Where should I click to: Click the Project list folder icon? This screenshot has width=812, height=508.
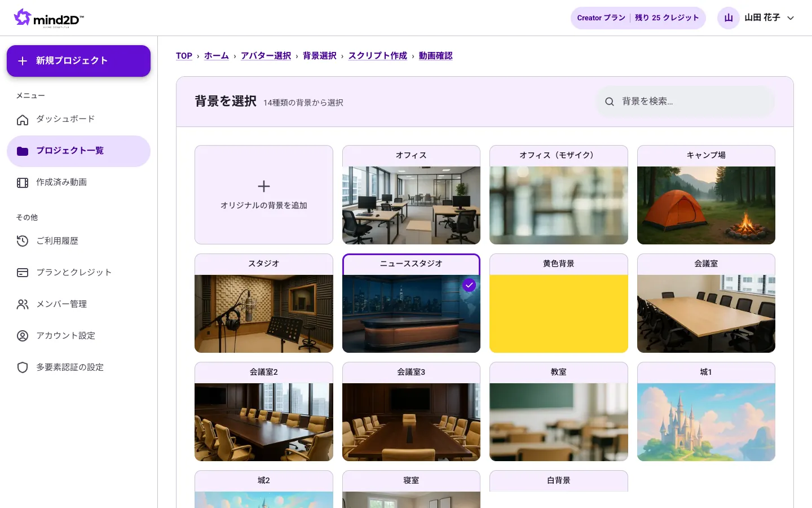click(23, 151)
